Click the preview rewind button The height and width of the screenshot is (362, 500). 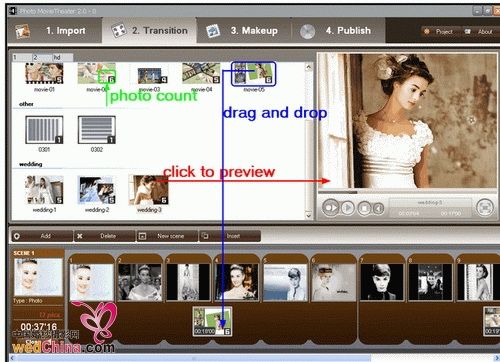tap(378, 209)
